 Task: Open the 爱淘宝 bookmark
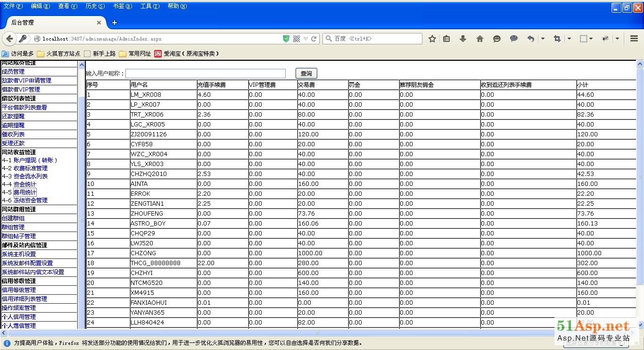tap(187, 54)
